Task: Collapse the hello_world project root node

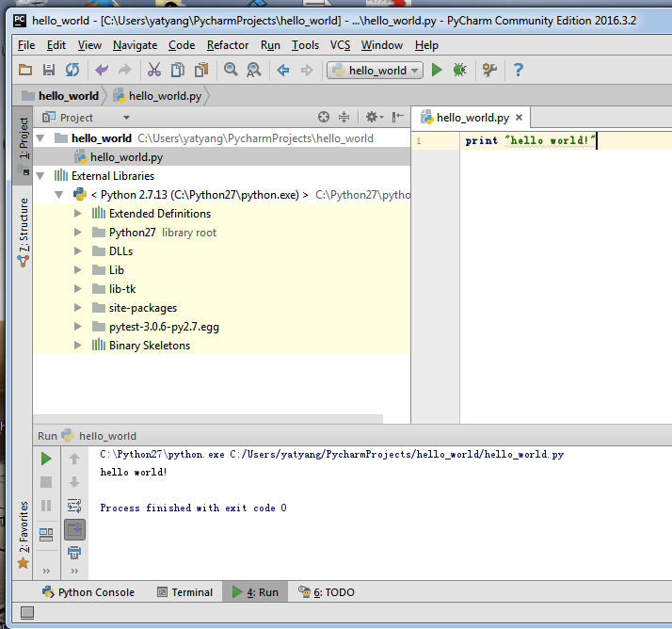Action: 40,138
